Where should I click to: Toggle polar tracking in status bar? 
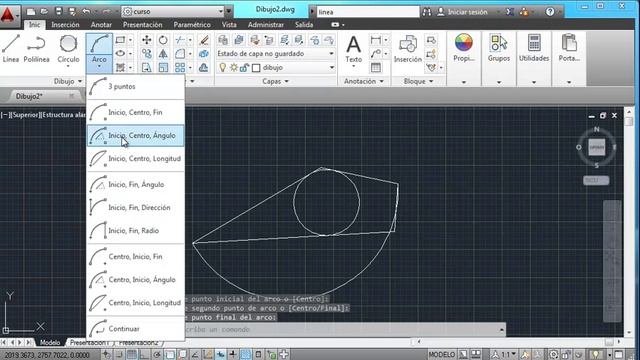click(157, 354)
